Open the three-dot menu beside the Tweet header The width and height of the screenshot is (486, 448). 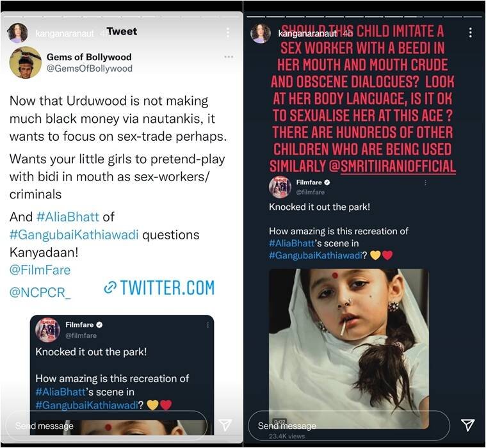pos(227,32)
